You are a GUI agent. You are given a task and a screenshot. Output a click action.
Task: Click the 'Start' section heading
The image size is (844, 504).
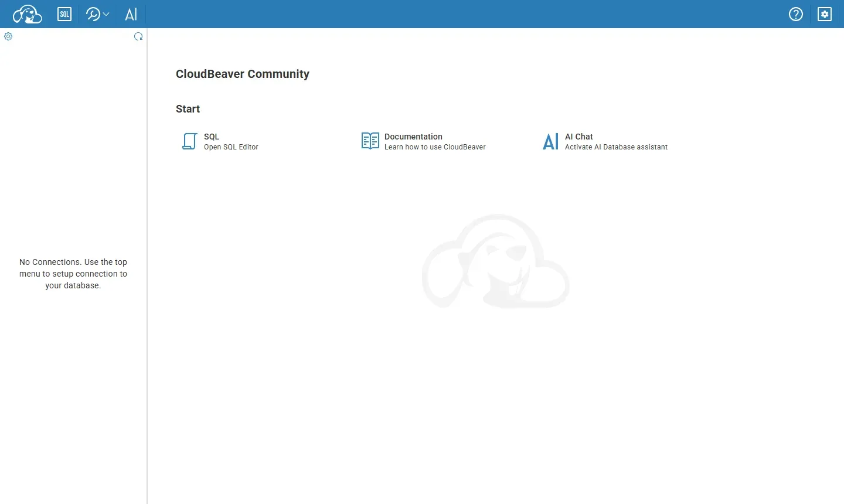(188, 109)
